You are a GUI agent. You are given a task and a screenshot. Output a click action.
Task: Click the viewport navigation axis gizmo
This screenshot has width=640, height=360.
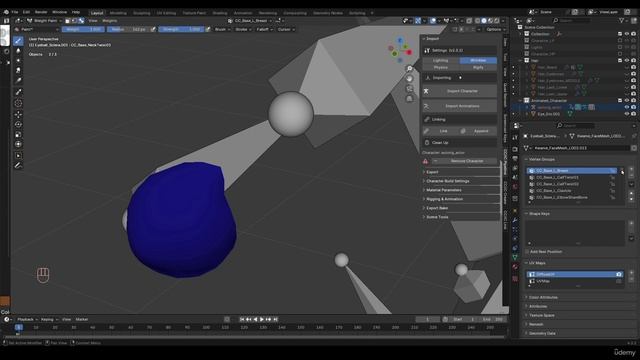tap(400, 49)
